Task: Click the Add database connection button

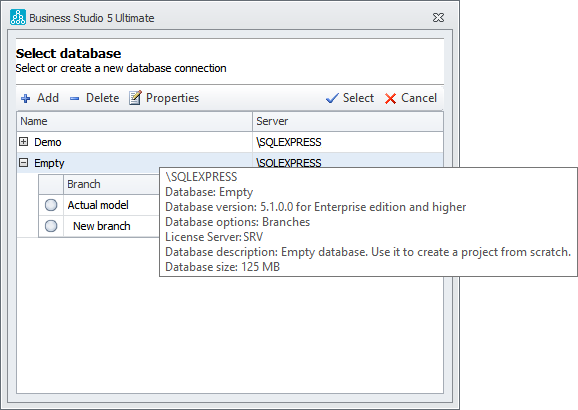Action: 40,98
